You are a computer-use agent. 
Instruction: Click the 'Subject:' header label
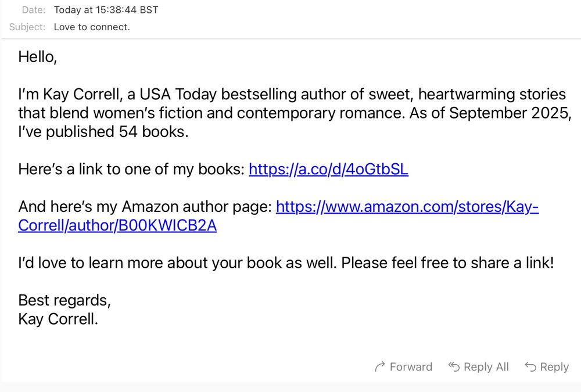pyautogui.click(x=27, y=27)
